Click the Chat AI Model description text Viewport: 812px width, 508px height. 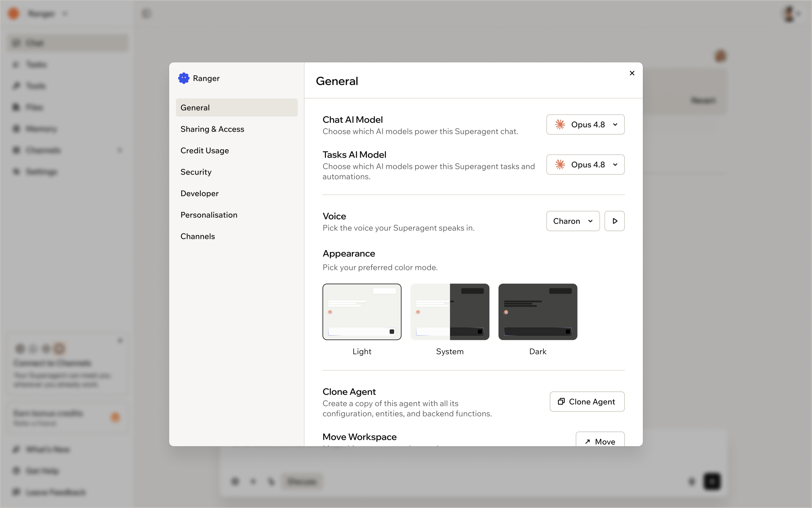pos(420,131)
